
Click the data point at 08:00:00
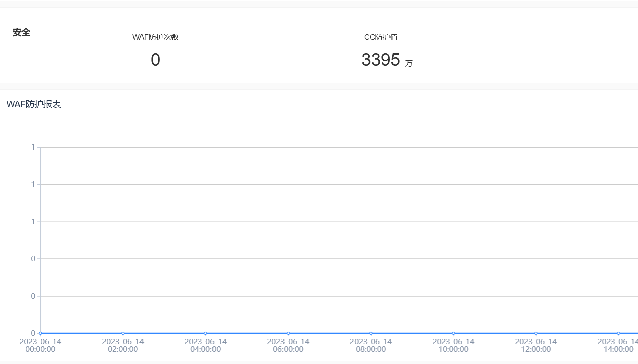pyautogui.click(x=371, y=333)
